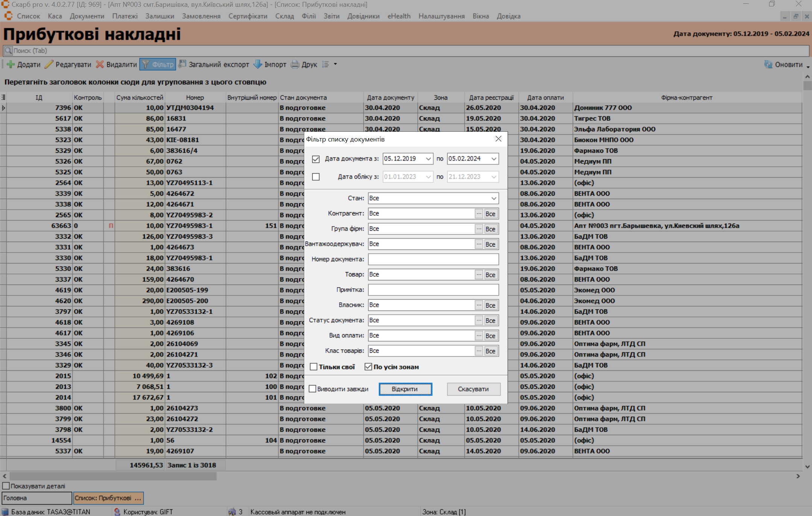Image resolution: width=812 pixels, height=516 pixels.
Task: Enable the Дата обліку checkbox
Action: point(316,177)
